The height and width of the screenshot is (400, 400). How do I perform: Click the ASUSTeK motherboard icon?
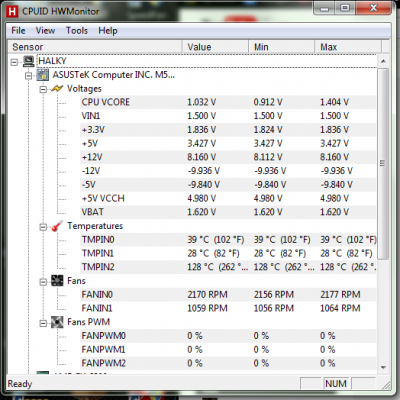click(43, 75)
